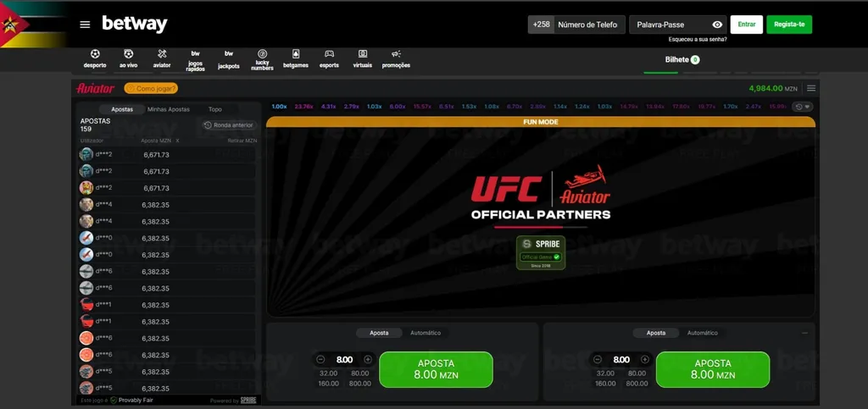Click the betway logo
The image size is (868, 409).
click(135, 25)
